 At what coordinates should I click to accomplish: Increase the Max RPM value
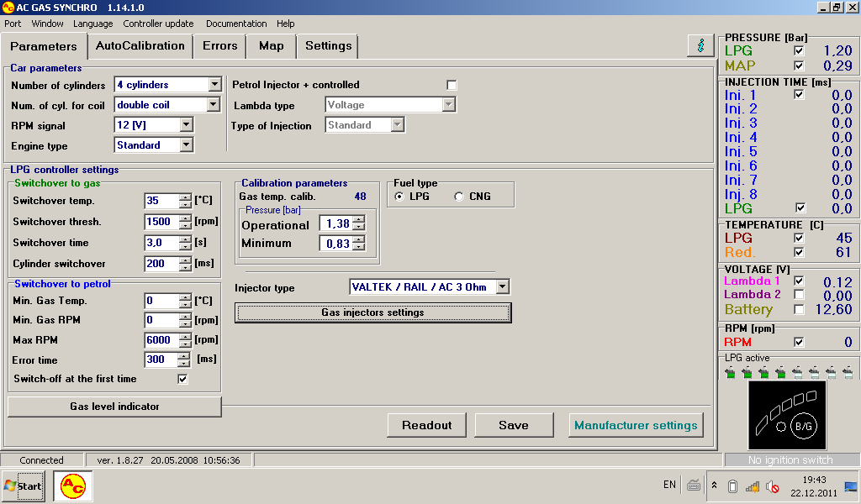[x=185, y=337]
